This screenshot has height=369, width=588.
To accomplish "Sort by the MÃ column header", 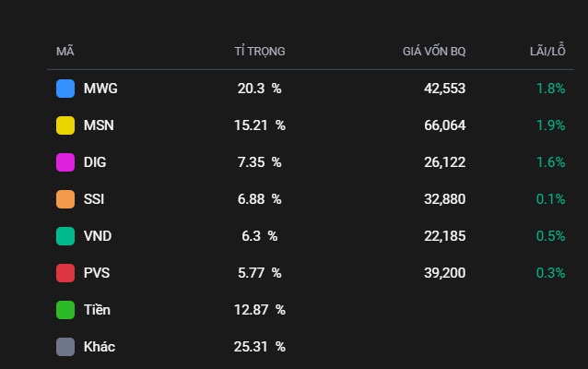I will (65, 51).
